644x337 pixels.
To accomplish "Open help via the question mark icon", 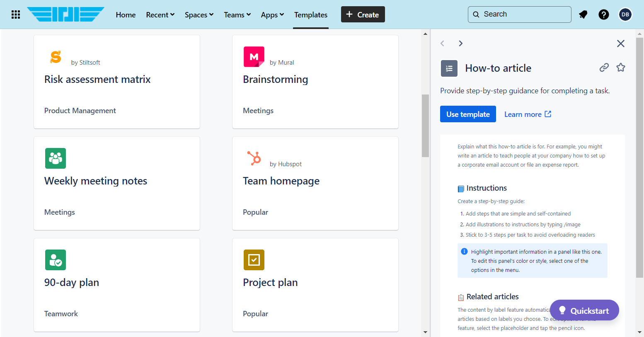I will 604,15.
